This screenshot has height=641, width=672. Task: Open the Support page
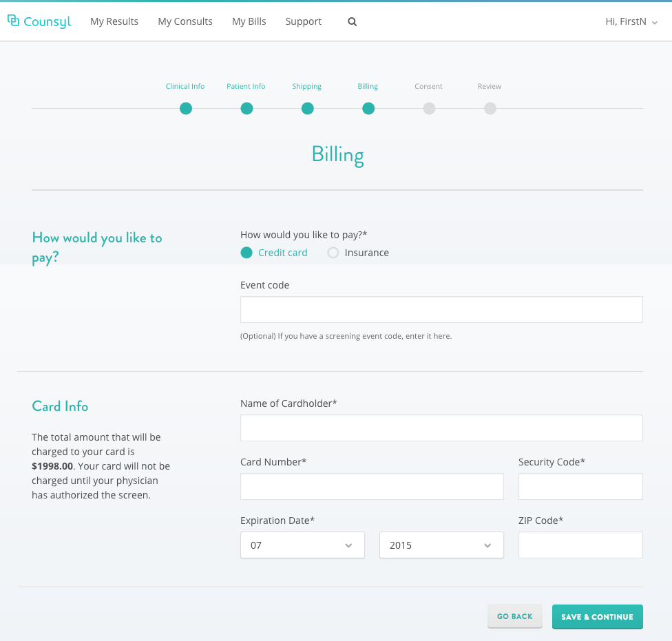[x=304, y=21]
